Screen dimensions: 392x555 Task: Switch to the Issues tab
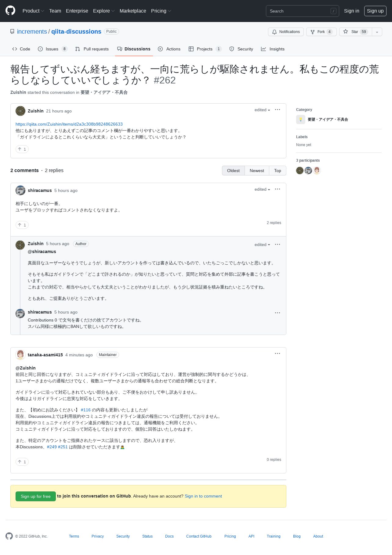coord(53,49)
